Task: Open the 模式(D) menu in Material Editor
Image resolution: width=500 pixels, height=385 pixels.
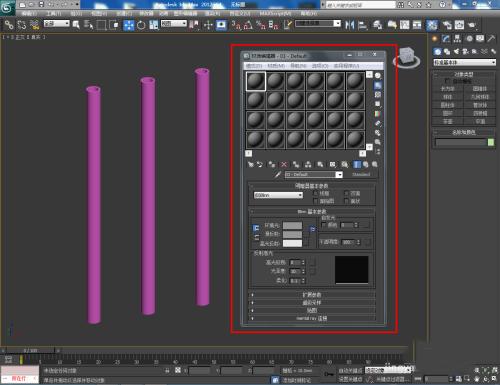Action: [x=254, y=66]
